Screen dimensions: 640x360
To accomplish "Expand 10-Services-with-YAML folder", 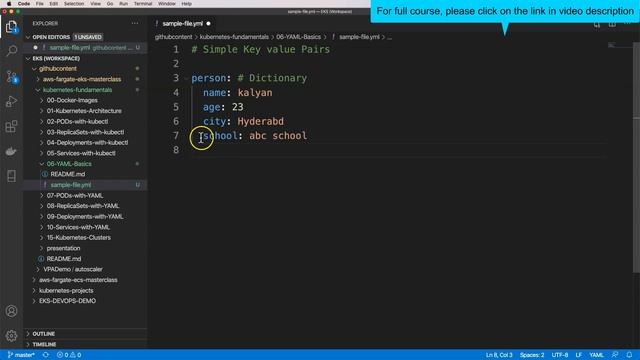I will pos(42,227).
